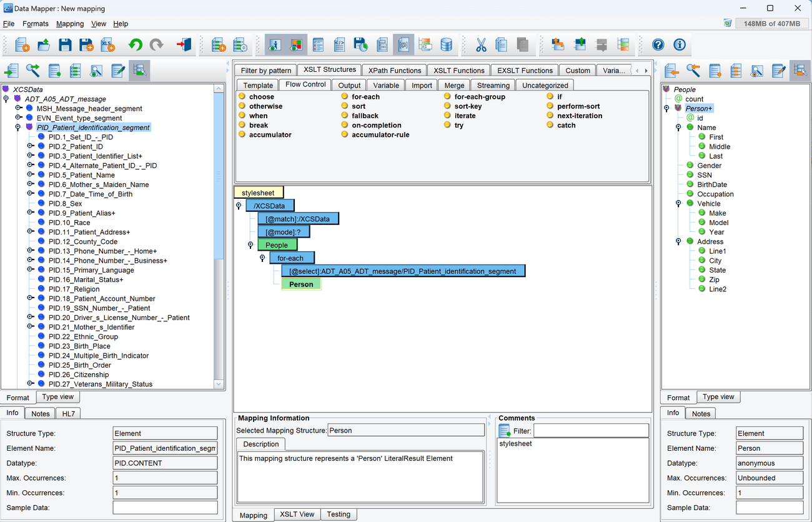Select the for-each-group flow control item
This screenshot has width=812, height=522.
[x=479, y=97]
